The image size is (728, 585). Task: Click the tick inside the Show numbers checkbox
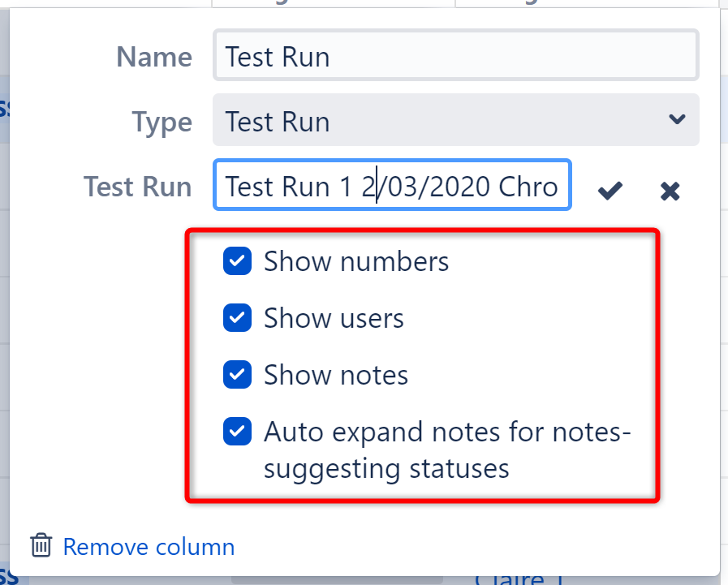pyautogui.click(x=237, y=261)
